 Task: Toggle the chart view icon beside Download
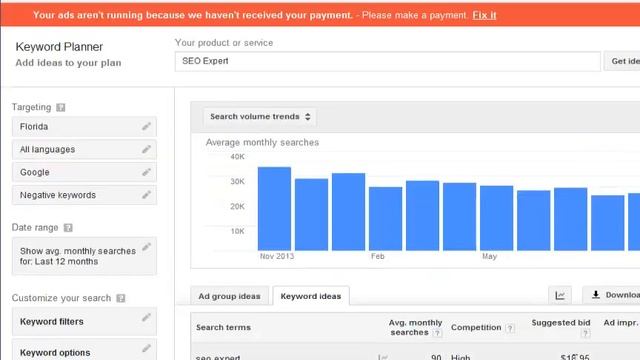[x=560, y=295]
